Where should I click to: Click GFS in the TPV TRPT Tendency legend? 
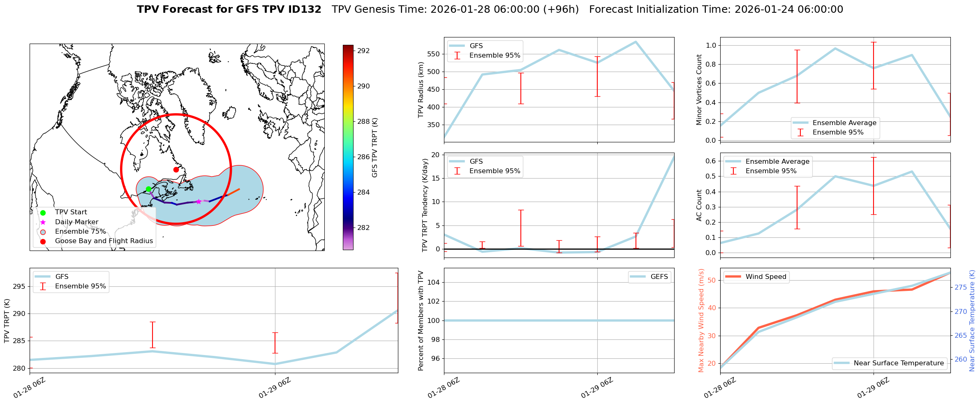(x=476, y=162)
